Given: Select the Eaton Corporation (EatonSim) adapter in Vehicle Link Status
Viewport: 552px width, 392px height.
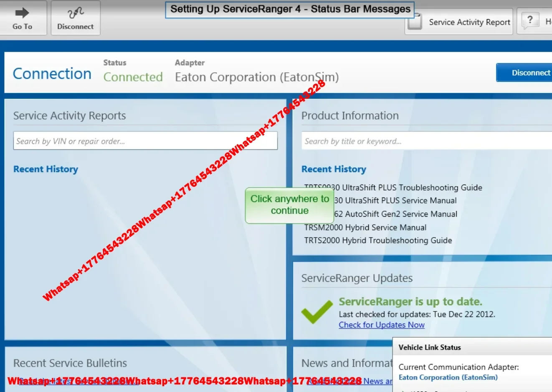Looking at the screenshot, I should (448, 377).
